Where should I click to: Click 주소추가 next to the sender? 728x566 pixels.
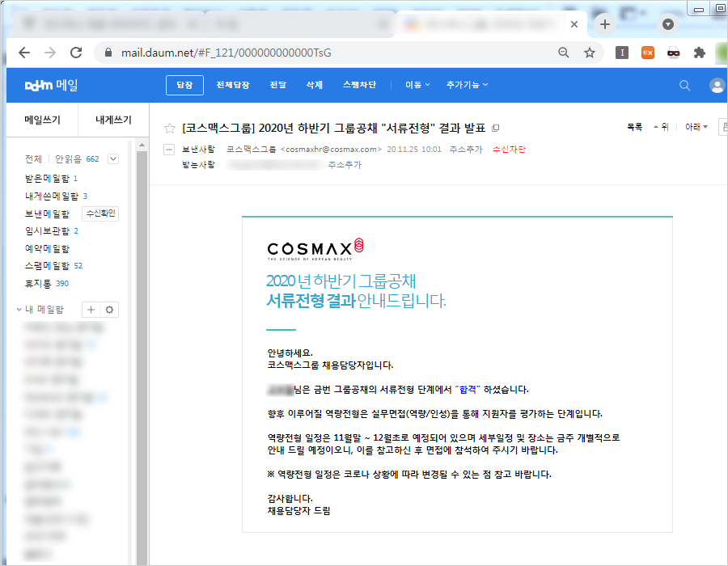click(x=466, y=150)
